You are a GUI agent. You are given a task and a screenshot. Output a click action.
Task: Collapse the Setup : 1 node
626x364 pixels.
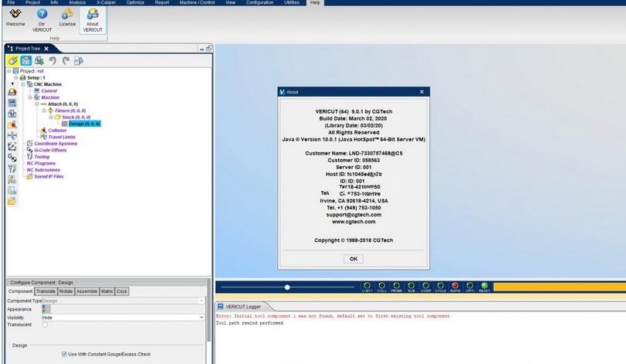(16, 78)
